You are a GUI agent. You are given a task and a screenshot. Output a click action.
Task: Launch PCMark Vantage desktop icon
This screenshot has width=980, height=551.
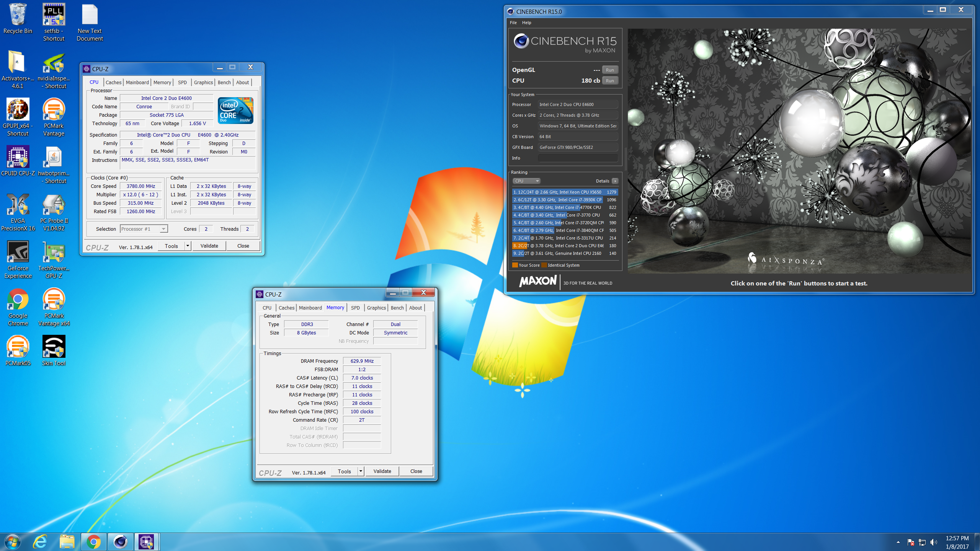54,117
